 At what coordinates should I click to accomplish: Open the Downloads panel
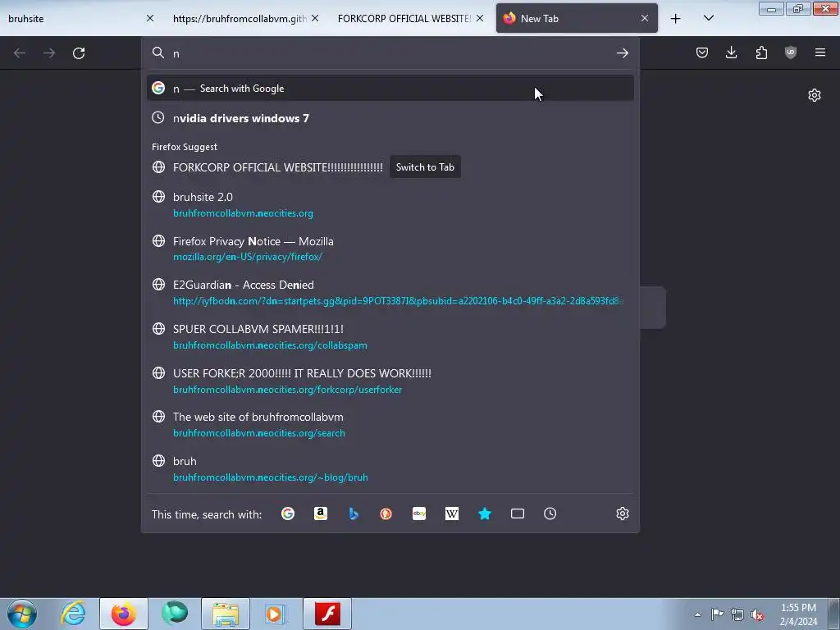[x=731, y=52]
